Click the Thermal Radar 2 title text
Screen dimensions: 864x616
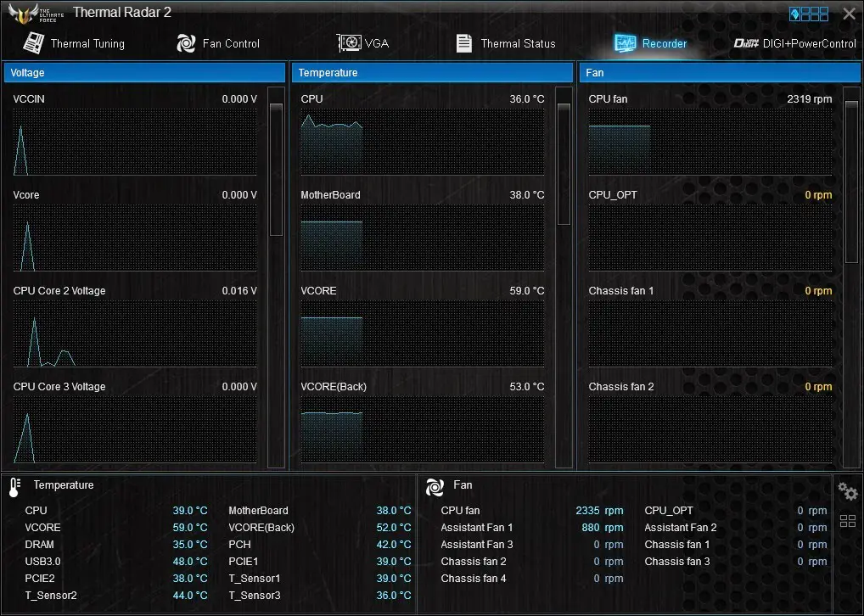point(122,12)
